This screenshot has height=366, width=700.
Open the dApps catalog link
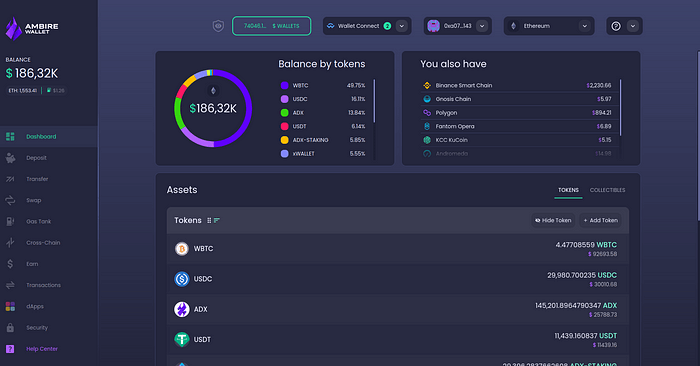35,306
